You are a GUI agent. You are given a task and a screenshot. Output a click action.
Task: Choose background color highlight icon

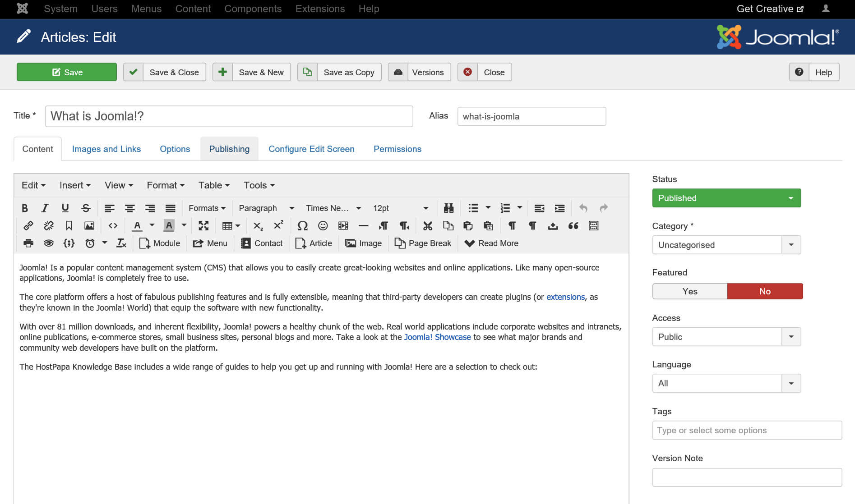click(169, 225)
